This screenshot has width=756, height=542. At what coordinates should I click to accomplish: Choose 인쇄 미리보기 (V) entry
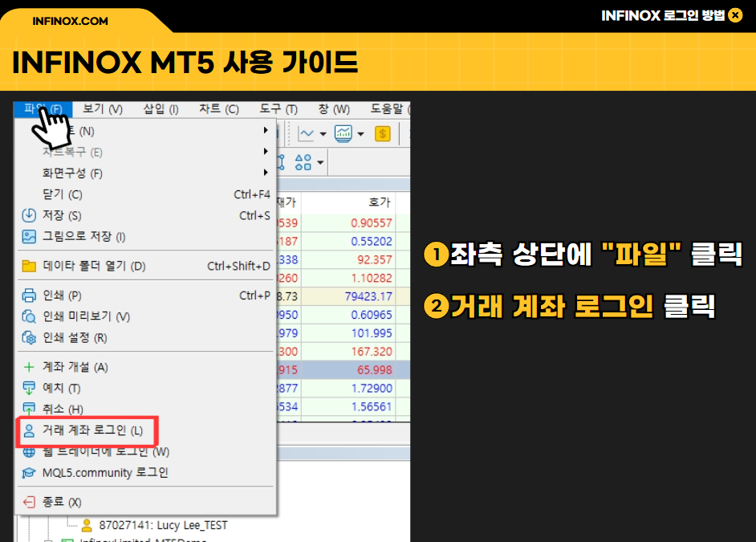pyautogui.click(x=145, y=316)
